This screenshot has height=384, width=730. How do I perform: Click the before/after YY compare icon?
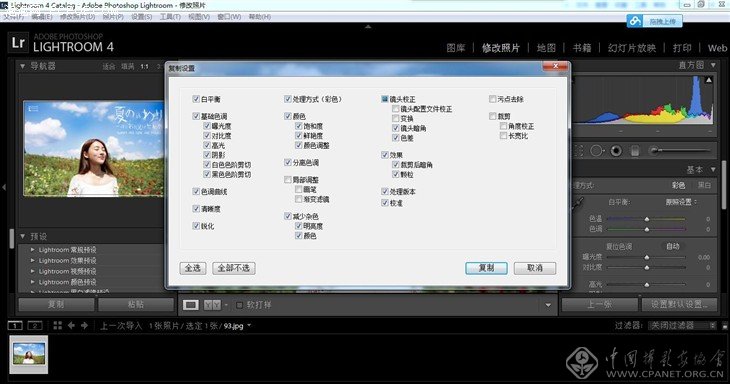click(212, 305)
